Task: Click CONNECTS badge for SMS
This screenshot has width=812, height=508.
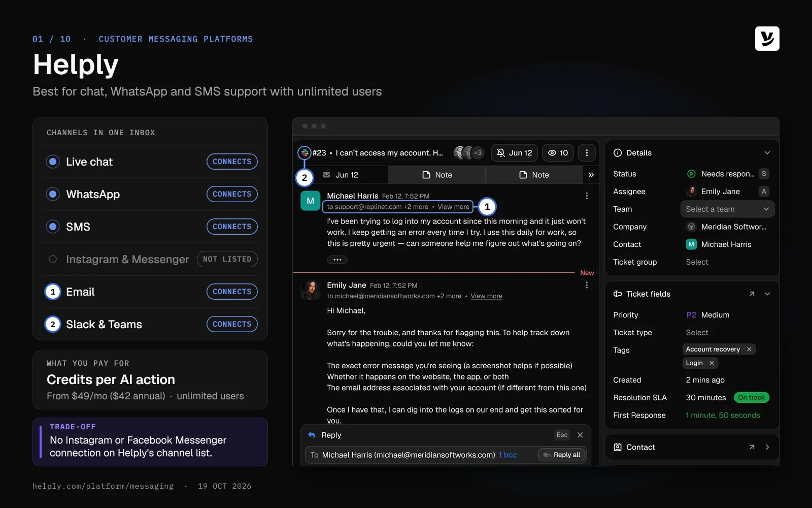Action: click(x=232, y=227)
